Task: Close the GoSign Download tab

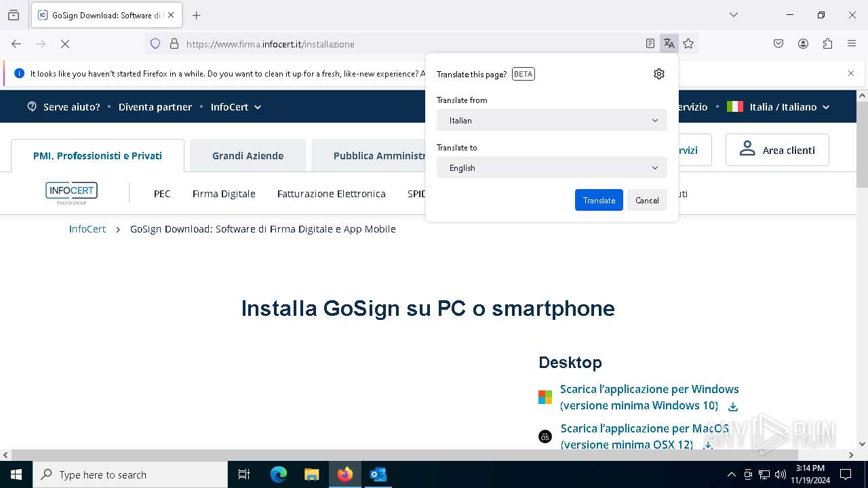Action: pyautogui.click(x=171, y=15)
